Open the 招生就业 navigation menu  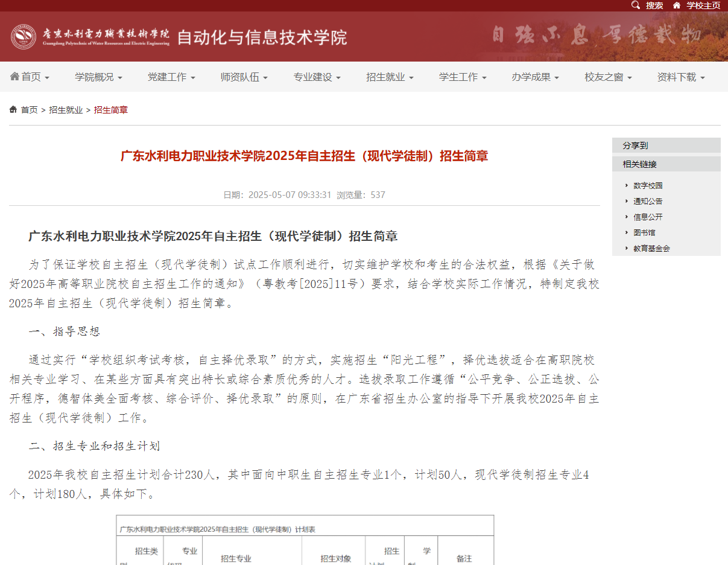pos(386,77)
